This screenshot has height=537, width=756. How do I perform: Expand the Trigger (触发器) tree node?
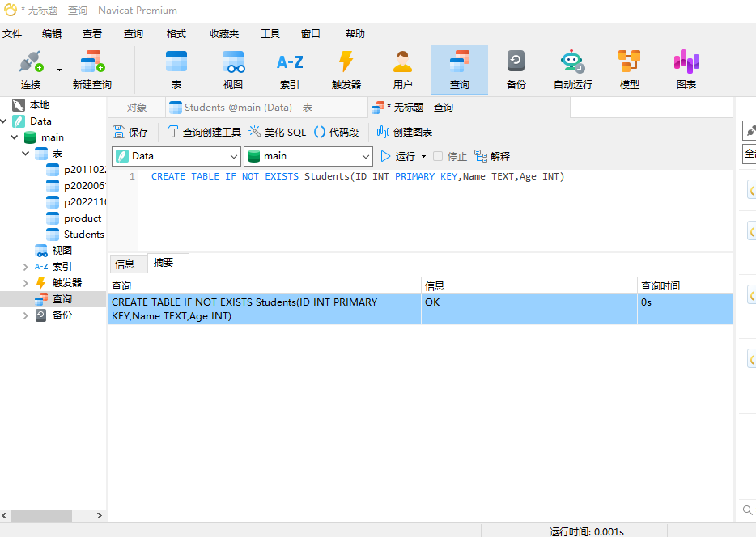pos(26,283)
